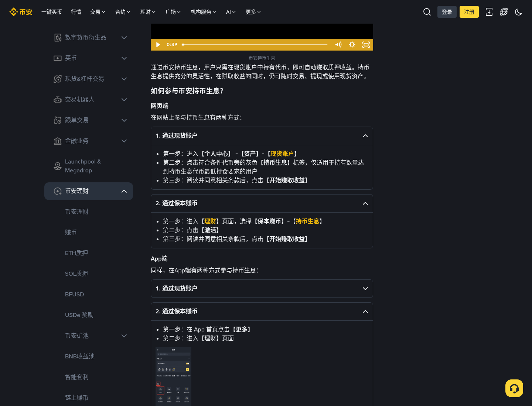532x406 pixels.
Task: Open the 行情 markets link
Action: pyautogui.click(x=76, y=12)
